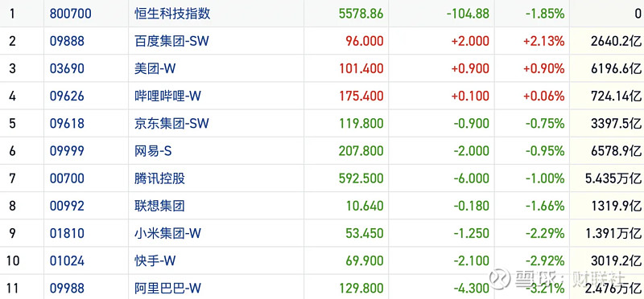
Task: Click market cap 1319.9亿
Action: [616, 206]
